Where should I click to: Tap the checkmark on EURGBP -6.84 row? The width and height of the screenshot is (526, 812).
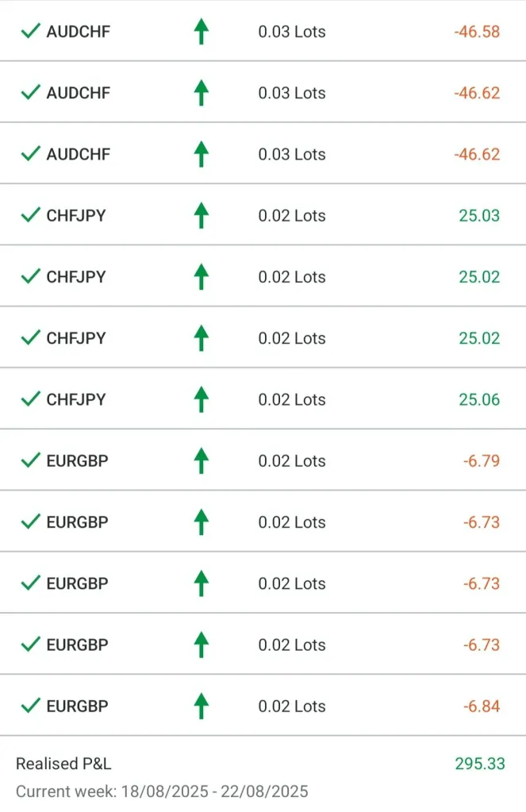coord(31,706)
